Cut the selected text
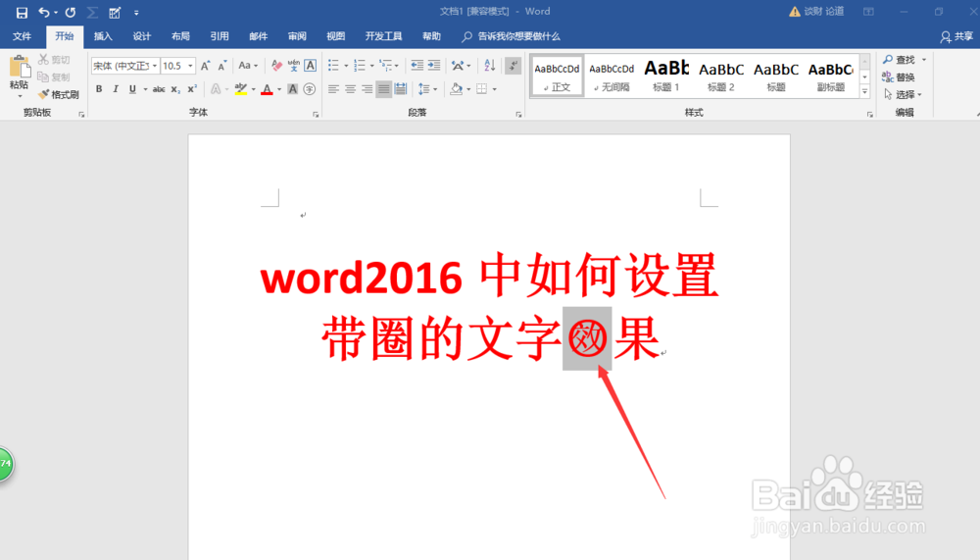The width and height of the screenshot is (980, 560). point(54,60)
